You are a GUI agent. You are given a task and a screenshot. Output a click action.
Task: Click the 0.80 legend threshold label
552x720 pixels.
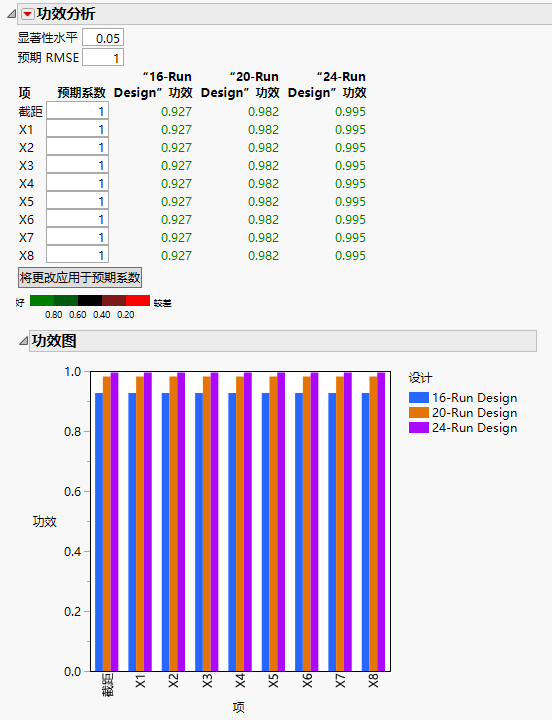tap(54, 315)
